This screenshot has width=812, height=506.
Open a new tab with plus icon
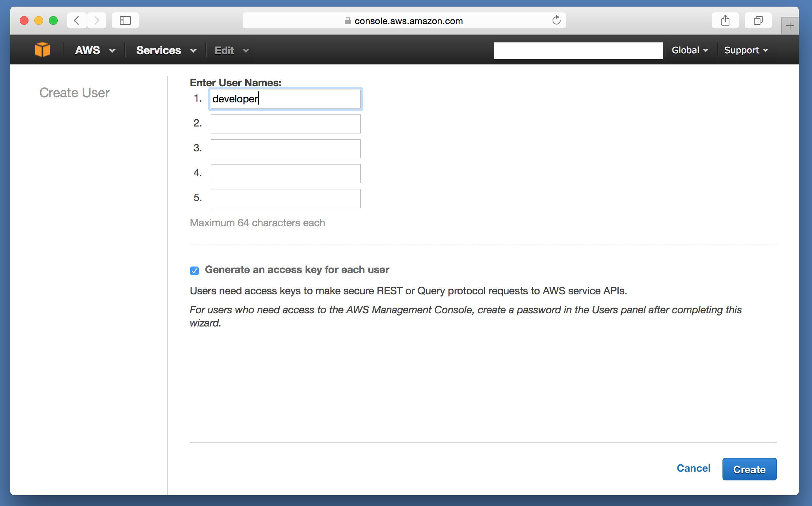(790, 26)
